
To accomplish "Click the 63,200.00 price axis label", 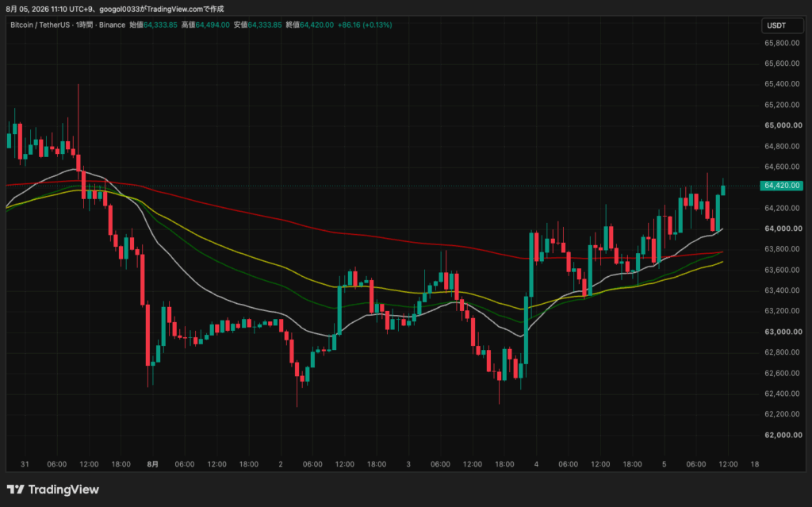I will (782, 311).
